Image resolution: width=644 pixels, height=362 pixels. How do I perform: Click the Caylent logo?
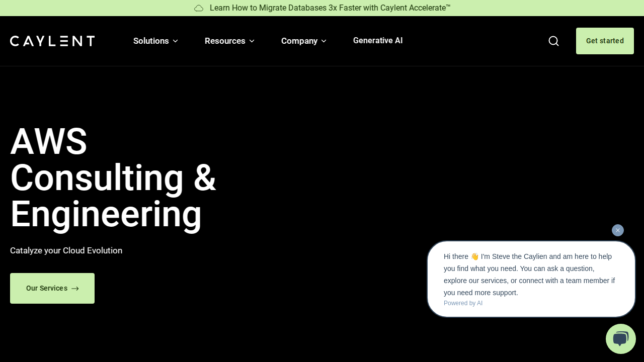click(52, 41)
